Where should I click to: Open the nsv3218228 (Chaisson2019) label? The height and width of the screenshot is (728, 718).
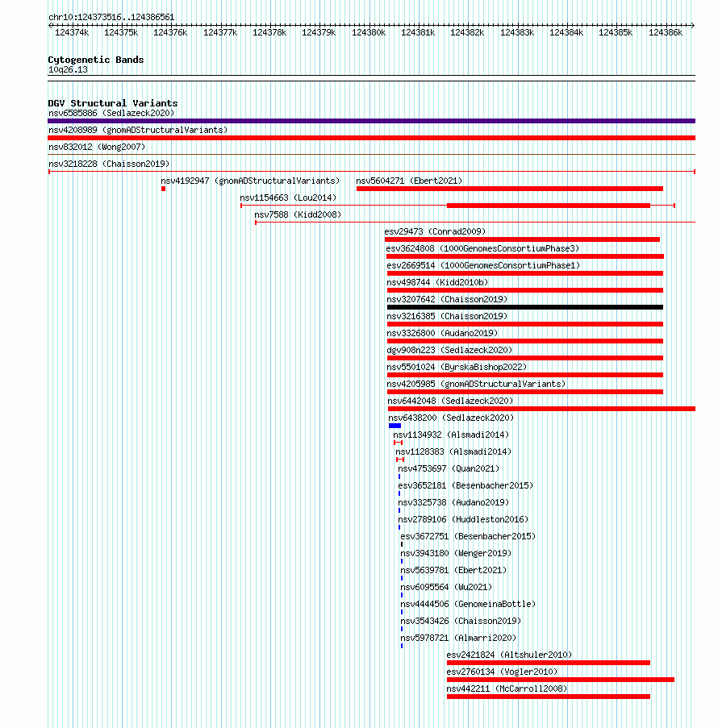pyautogui.click(x=109, y=164)
